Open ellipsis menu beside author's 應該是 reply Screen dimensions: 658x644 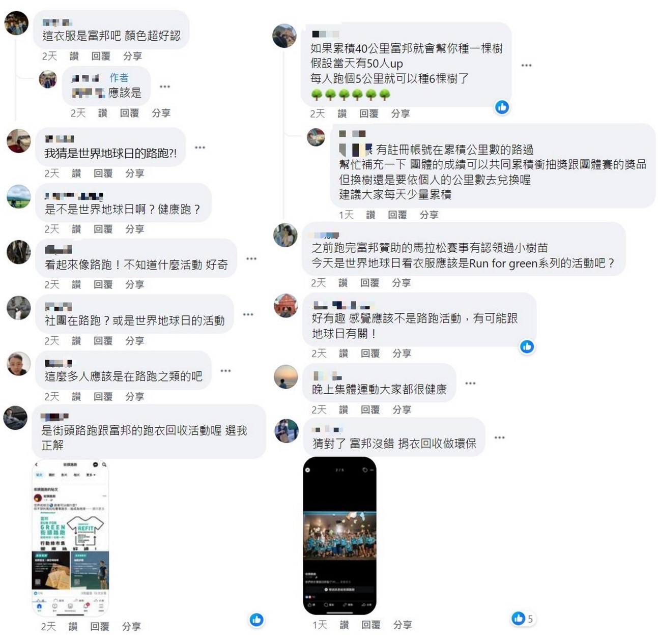click(x=165, y=86)
